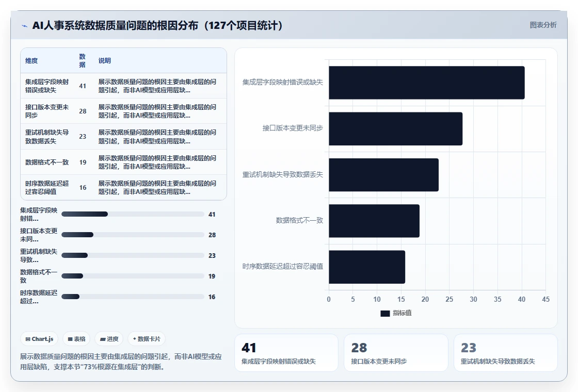Click table cell 重试机制缺失导致数据丢失

(47, 136)
